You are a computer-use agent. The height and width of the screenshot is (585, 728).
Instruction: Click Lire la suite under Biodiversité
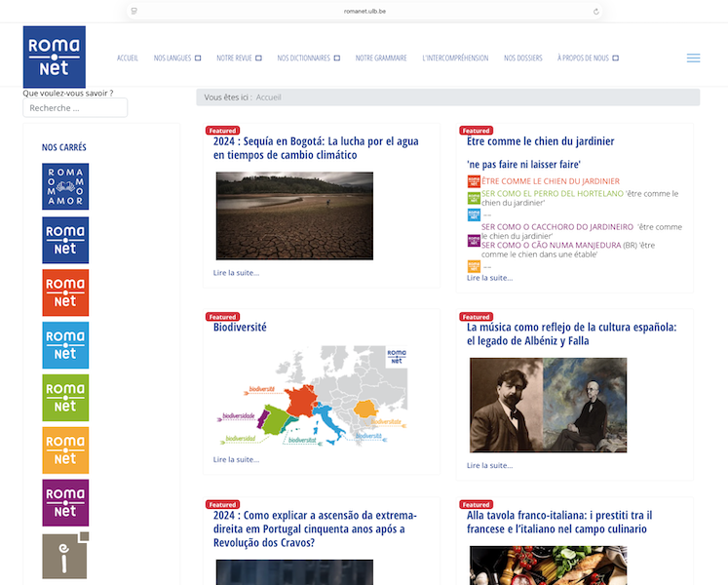point(236,459)
